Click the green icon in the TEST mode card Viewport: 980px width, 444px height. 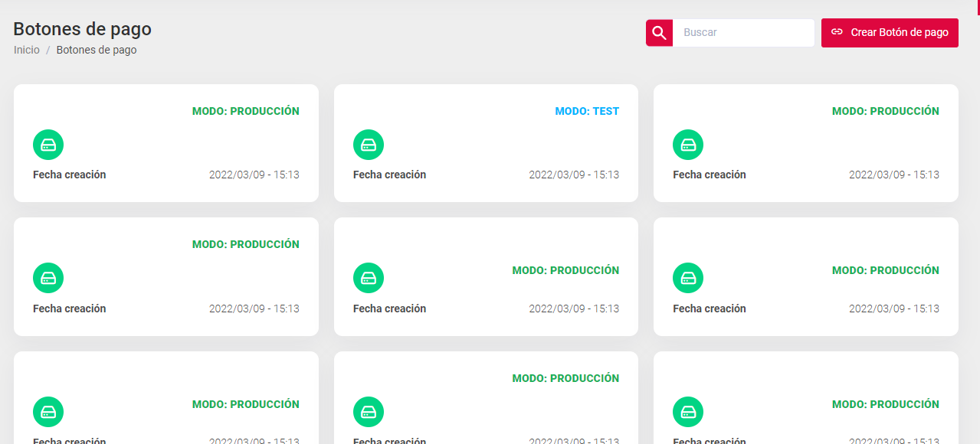(x=368, y=145)
